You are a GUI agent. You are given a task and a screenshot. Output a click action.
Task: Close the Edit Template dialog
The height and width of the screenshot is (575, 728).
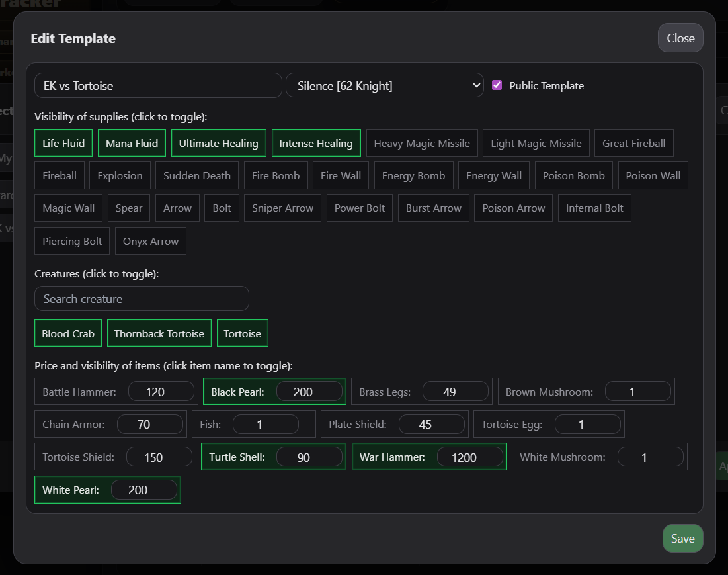pos(680,38)
